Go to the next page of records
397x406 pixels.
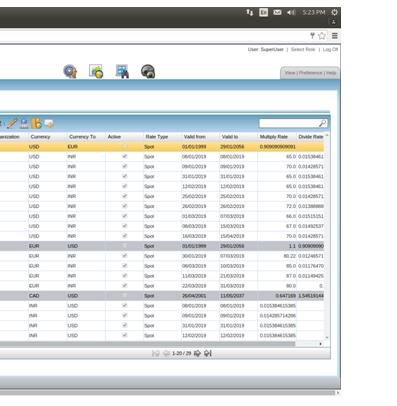(197, 353)
